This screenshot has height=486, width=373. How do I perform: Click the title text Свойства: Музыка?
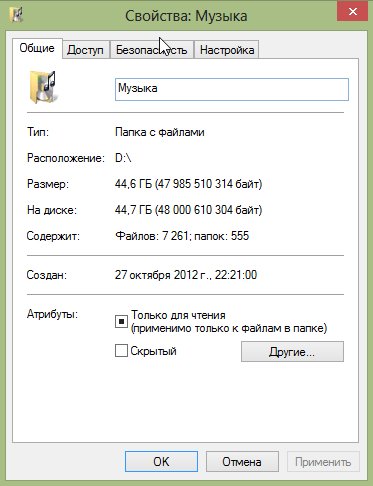click(186, 16)
